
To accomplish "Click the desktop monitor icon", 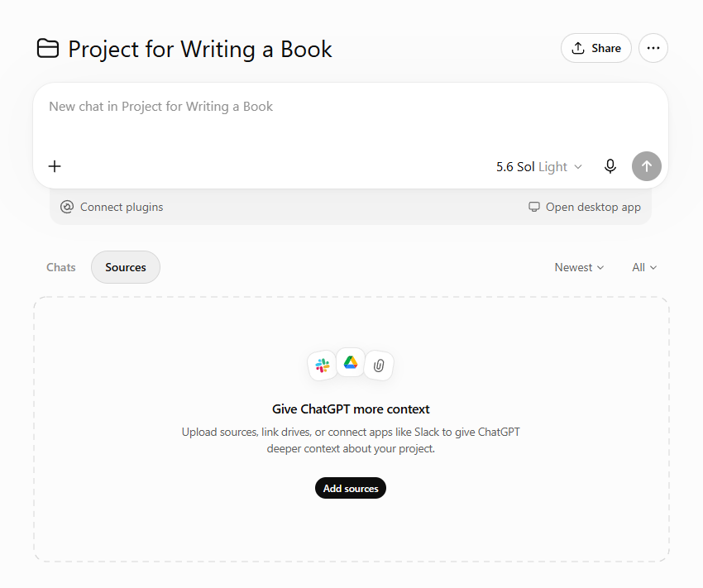I will click(534, 207).
